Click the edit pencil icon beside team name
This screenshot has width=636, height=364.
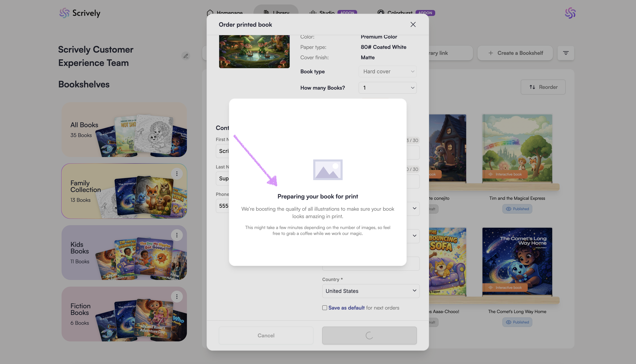point(186,56)
